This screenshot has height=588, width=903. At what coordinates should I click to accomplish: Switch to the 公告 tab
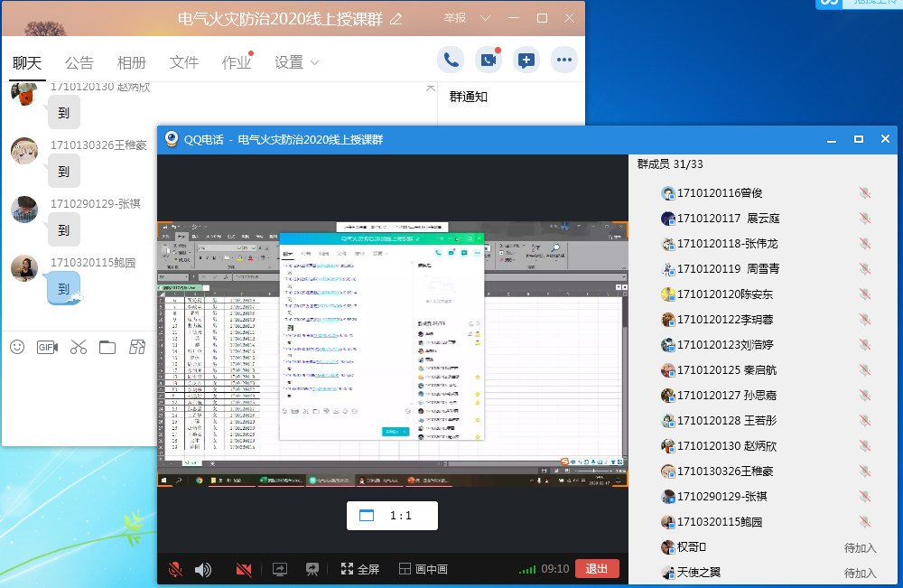click(79, 62)
